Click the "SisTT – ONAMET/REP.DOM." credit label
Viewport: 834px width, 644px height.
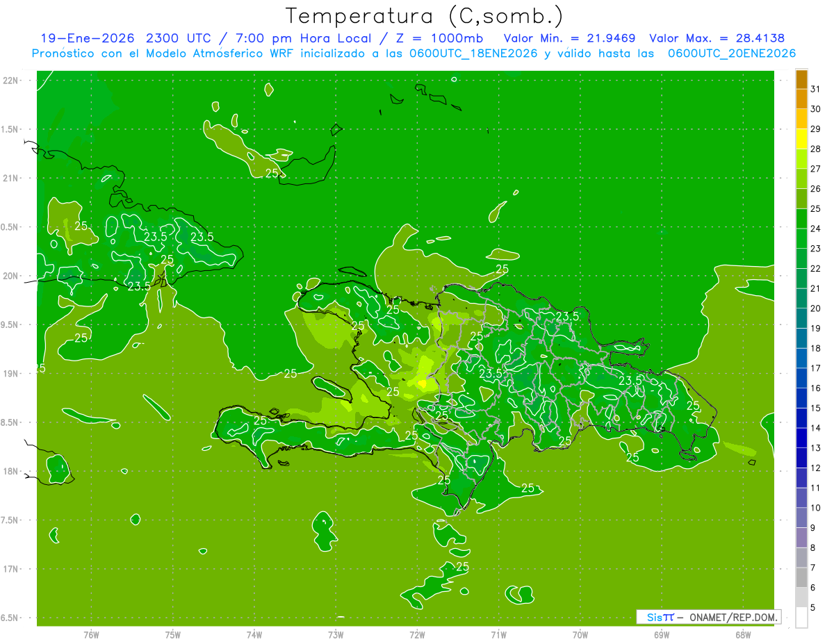709,617
